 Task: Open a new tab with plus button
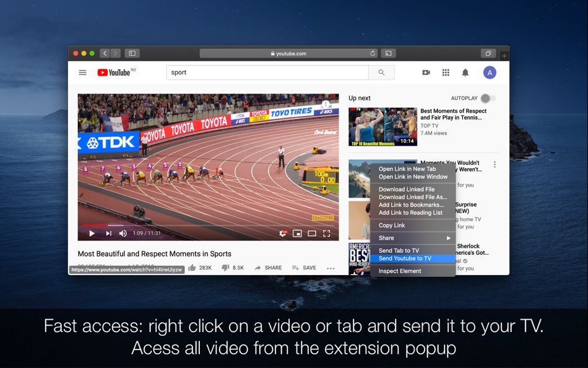[504, 56]
